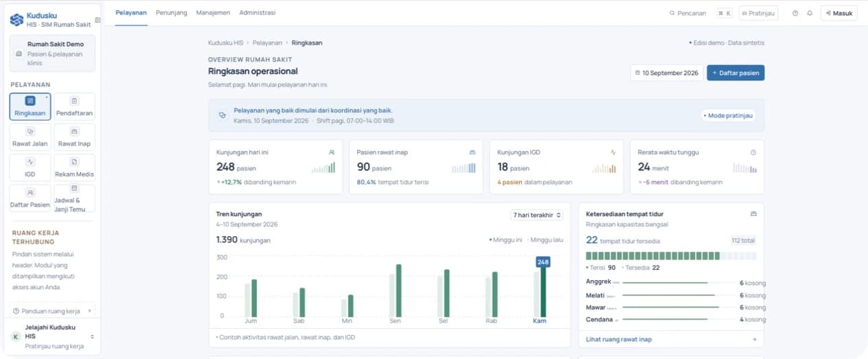Click "+12,7% dibanding kemarin" text

pyautogui.click(x=259, y=182)
